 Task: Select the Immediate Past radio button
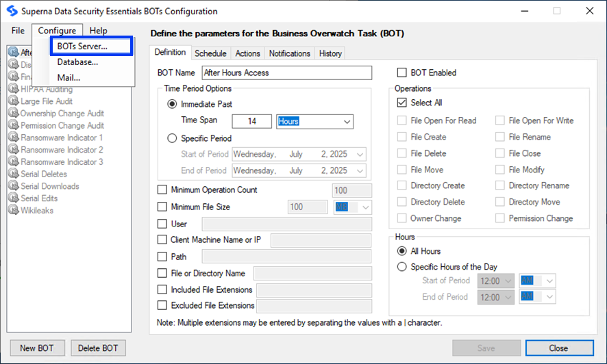[172, 104]
